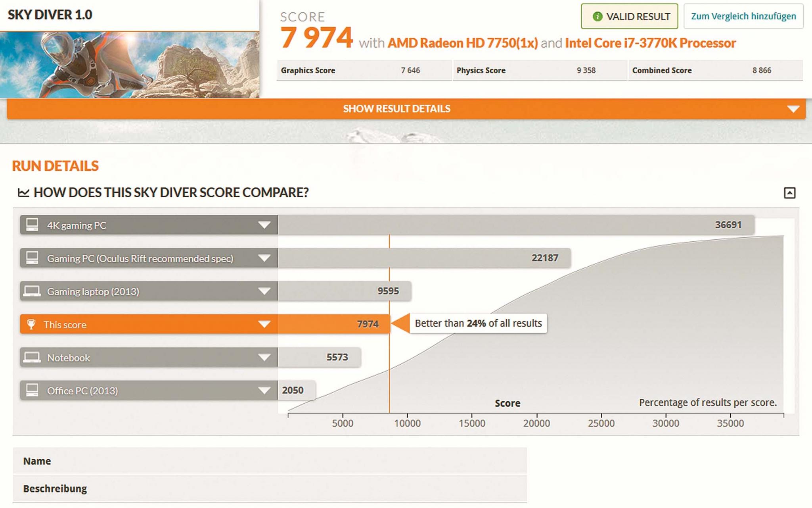Open the Intel Core i7-3770K Processor link
The width and height of the screenshot is (812, 508).
click(650, 43)
